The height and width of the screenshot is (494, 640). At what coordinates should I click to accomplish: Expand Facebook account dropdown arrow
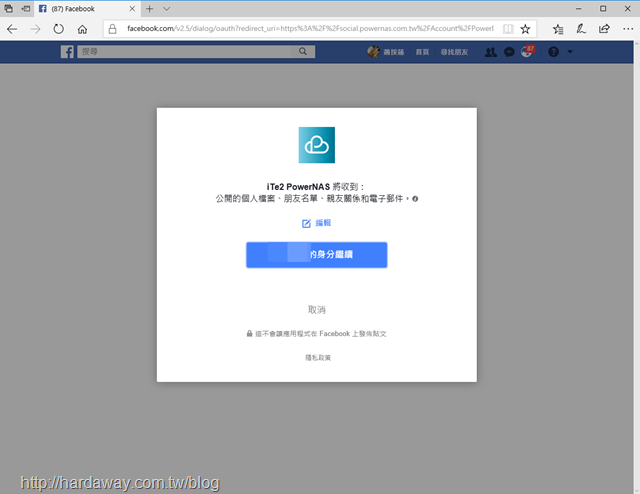pos(570,52)
